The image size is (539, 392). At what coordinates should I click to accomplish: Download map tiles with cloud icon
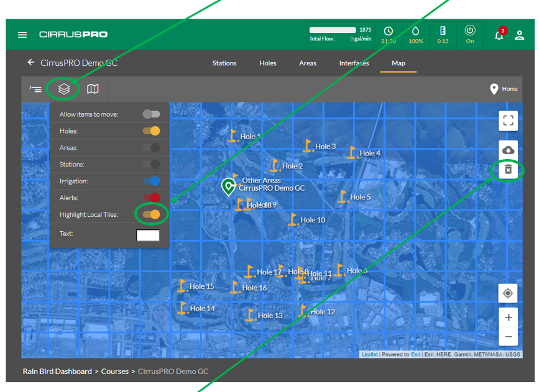tap(508, 150)
